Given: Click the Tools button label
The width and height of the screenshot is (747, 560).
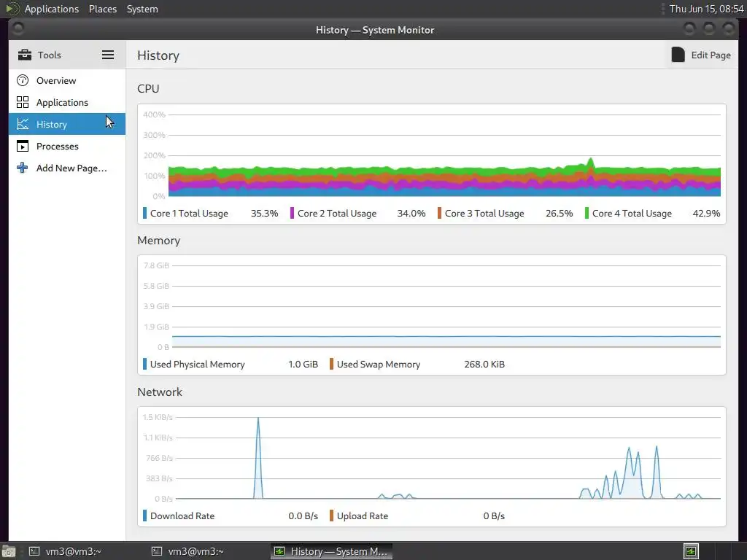Looking at the screenshot, I should pos(49,55).
